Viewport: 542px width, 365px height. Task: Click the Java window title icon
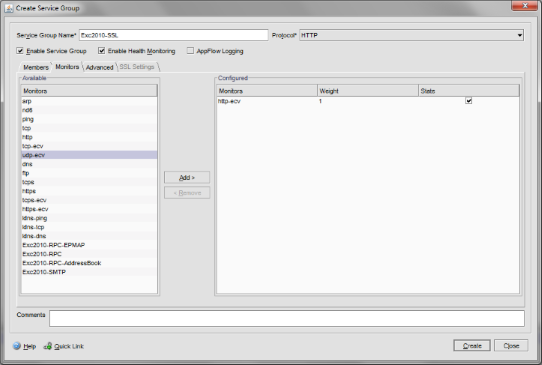pyautogui.click(x=9, y=8)
